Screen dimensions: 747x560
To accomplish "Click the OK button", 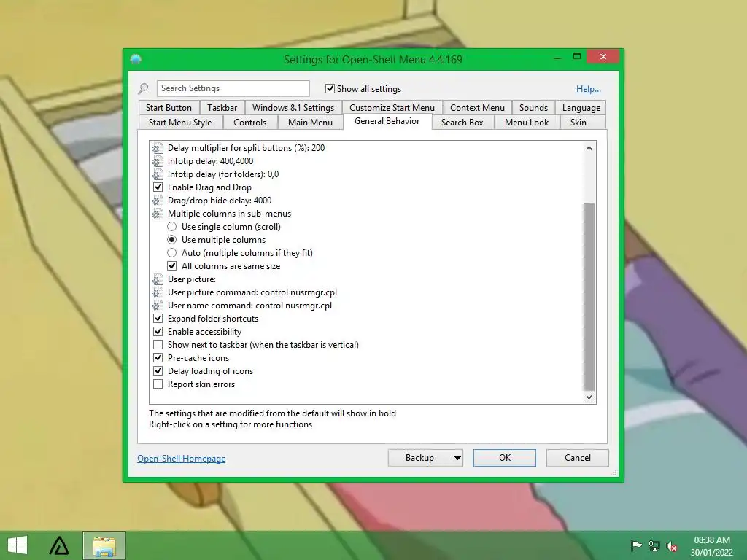I will coord(505,458).
